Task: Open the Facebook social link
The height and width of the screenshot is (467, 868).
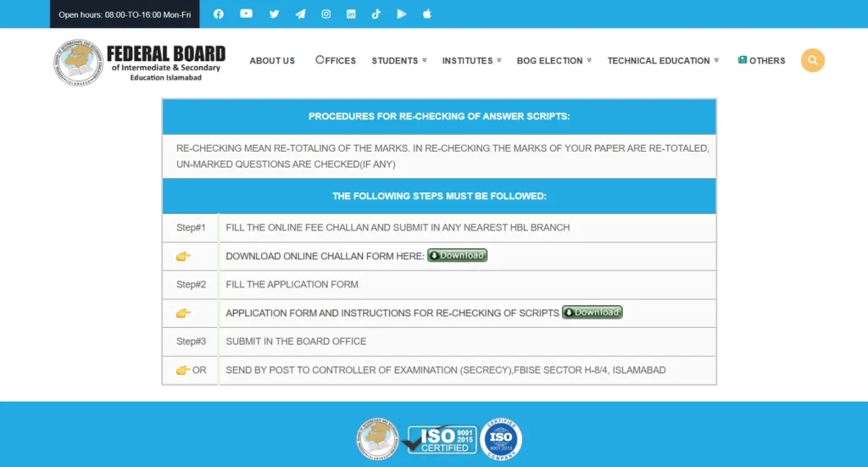Action: coord(219,14)
